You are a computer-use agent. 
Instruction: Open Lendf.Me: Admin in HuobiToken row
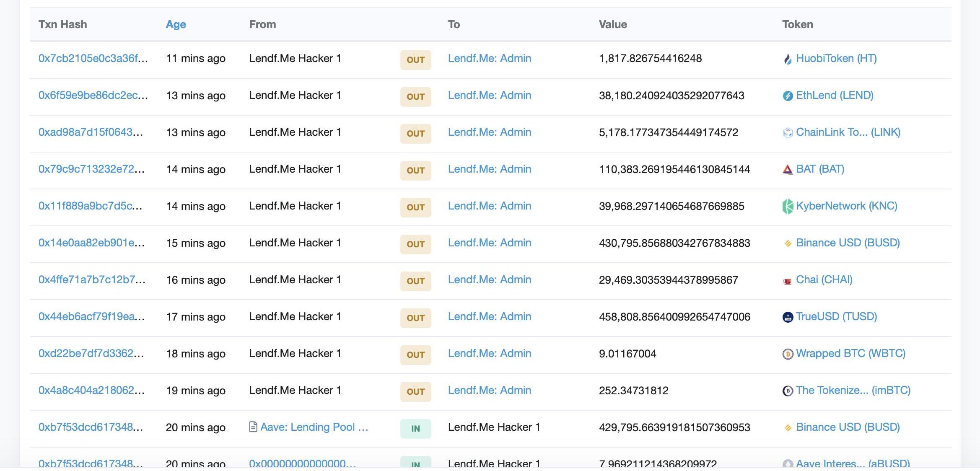[489, 58]
